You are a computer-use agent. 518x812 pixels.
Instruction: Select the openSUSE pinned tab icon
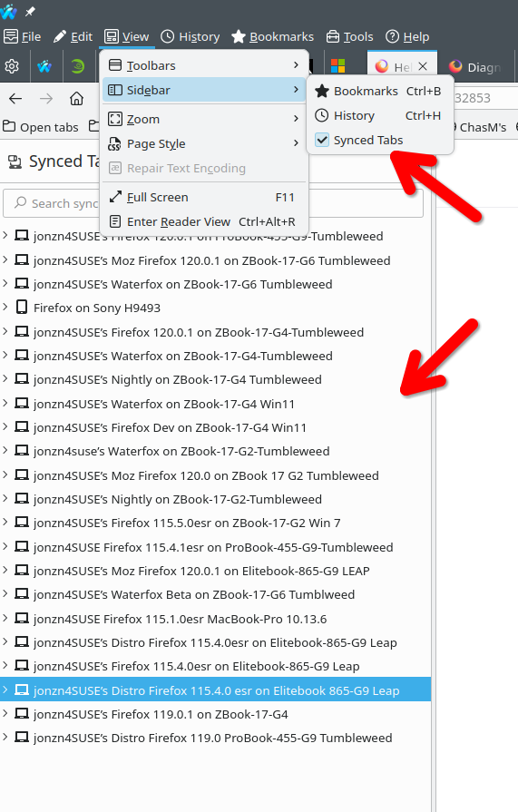point(78,66)
